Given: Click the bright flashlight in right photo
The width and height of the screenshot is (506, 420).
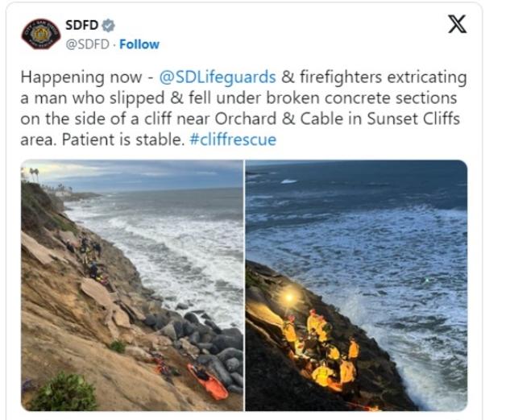Looking at the screenshot, I should pyautogui.click(x=288, y=297).
